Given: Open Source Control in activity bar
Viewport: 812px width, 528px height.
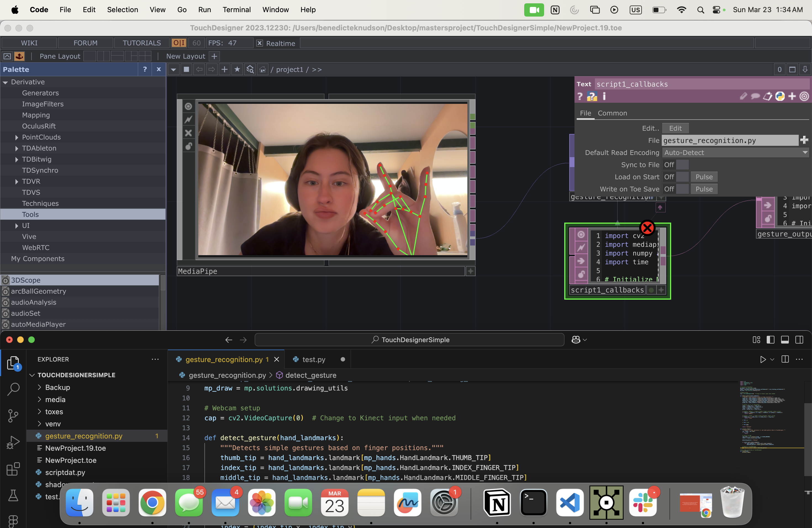Looking at the screenshot, I should click(13, 415).
